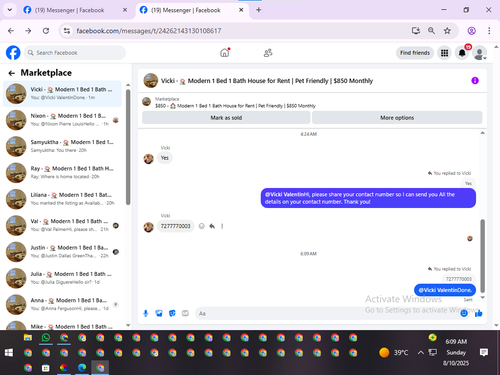Viewport: 500px width, 375px height.
Task: Choose a GIF icon in composer
Action: point(185,313)
